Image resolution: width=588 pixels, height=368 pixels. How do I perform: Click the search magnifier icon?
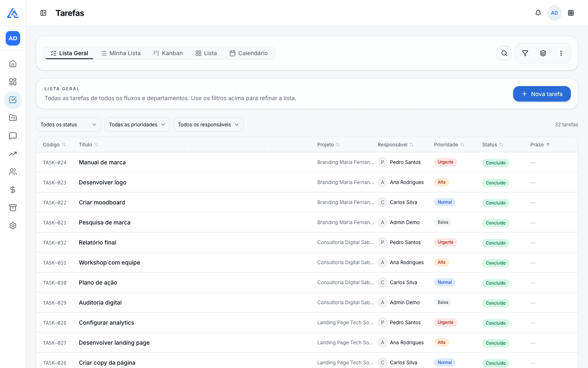(x=504, y=53)
